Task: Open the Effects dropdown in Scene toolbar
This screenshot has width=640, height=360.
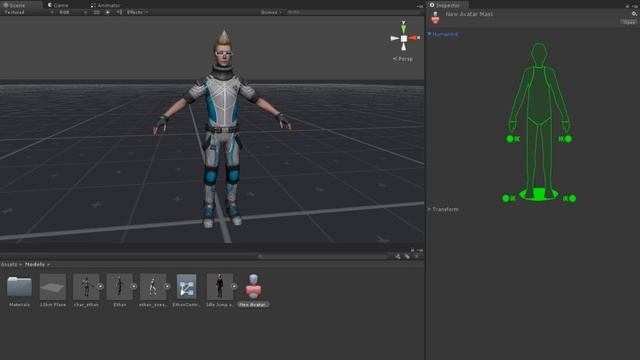Action: 137,12
